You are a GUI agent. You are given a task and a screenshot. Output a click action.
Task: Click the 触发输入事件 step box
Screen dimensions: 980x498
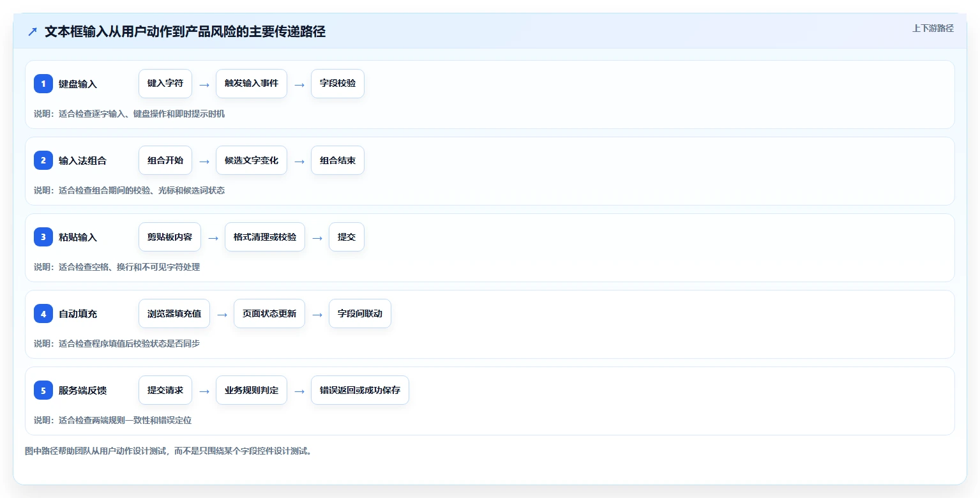click(x=252, y=84)
